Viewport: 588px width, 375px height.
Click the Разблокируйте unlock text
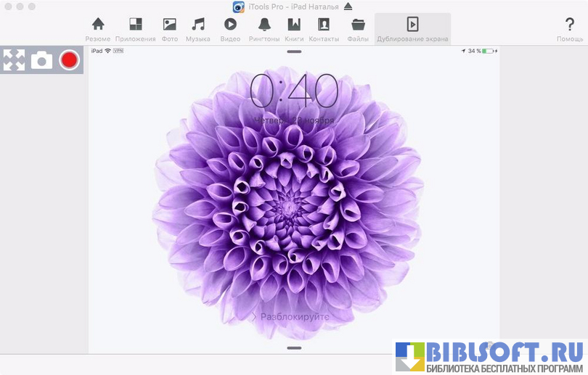coord(294,317)
